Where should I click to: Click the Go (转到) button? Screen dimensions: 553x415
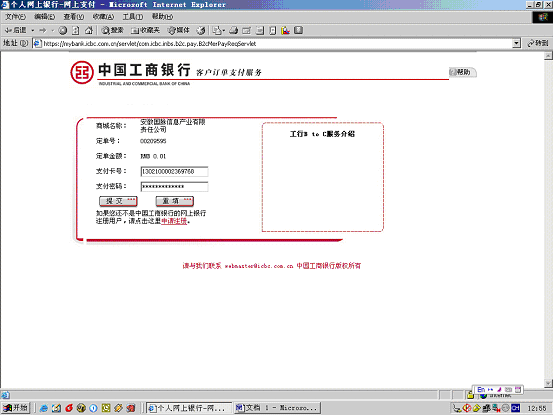point(537,43)
